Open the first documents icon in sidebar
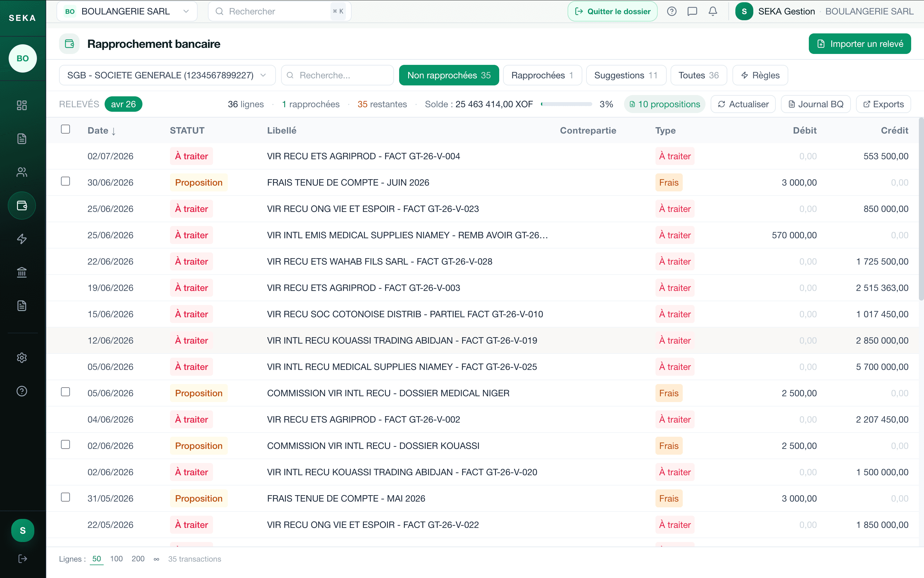Image resolution: width=924 pixels, height=578 pixels. click(x=22, y=138)
